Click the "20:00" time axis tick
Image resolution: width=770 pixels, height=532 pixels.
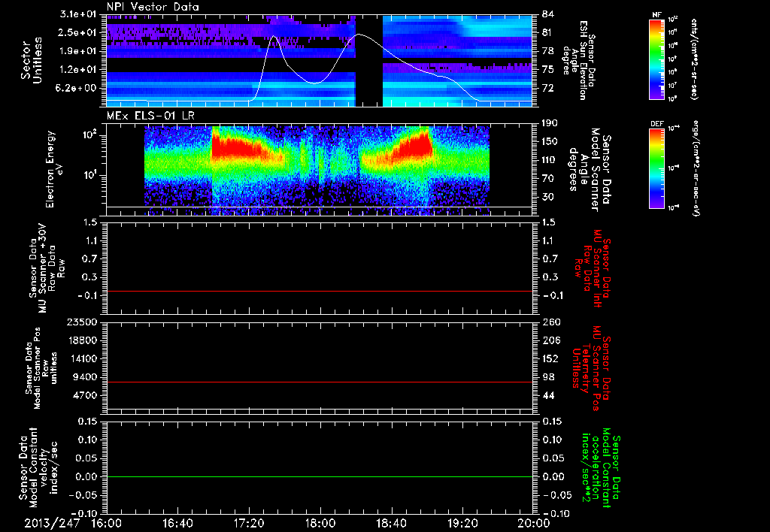[534, 523]
